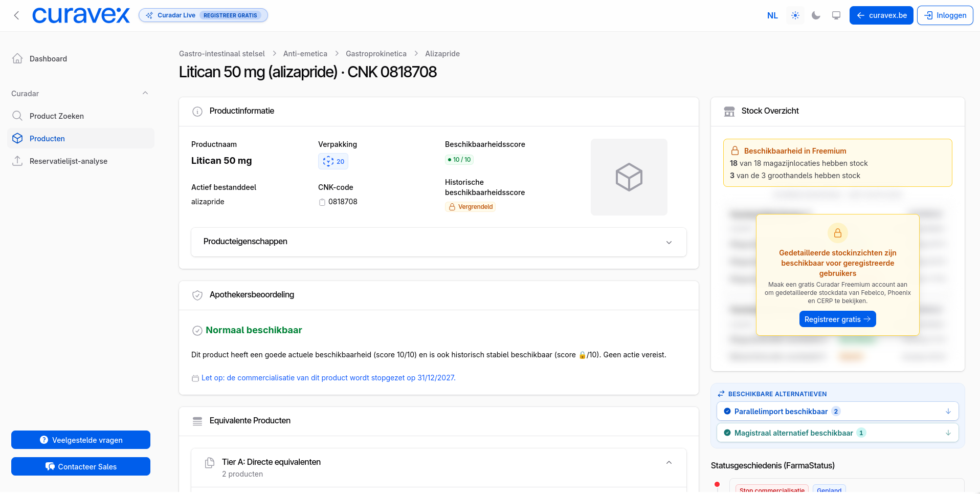980x494 pixels.
Task: Click the round lock icon in overlay
Action: [838, 233]
